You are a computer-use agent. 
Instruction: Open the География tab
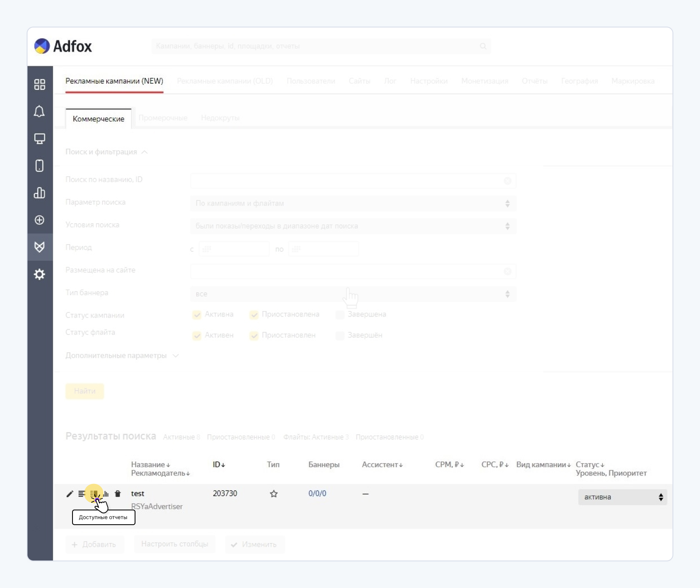click(580, 81)
